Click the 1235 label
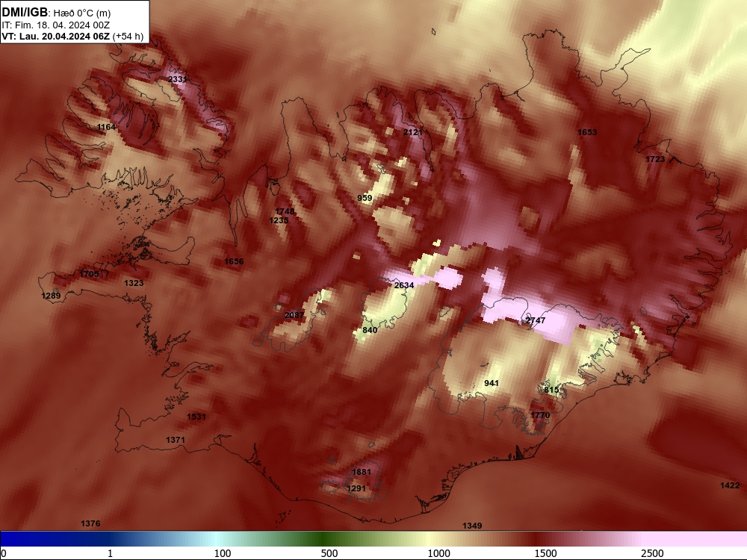 pos(279,220)
